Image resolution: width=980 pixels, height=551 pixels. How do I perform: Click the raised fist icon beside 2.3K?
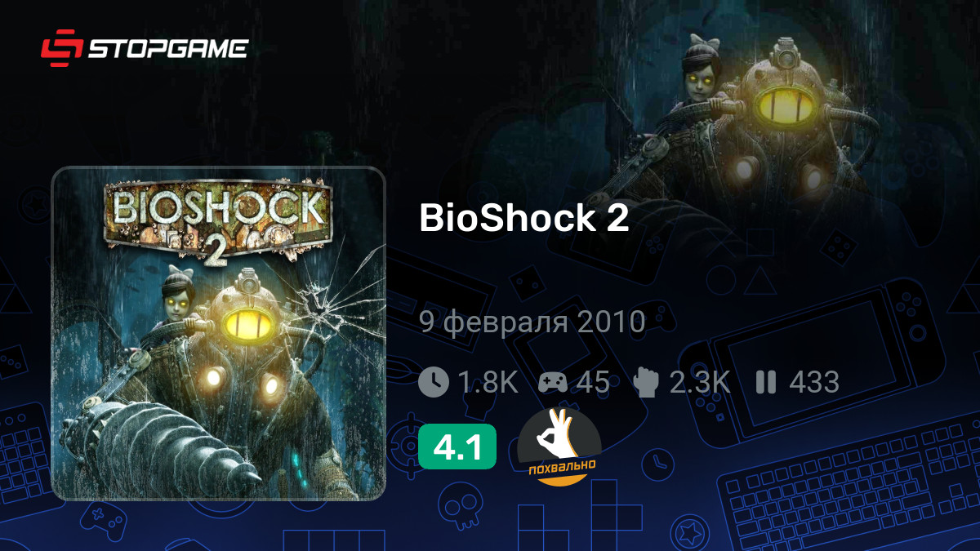coord(647,382)
